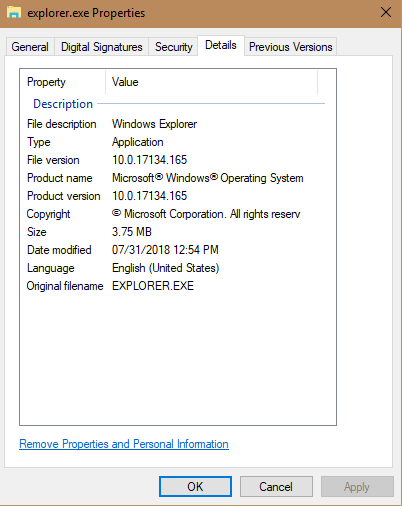Click the greyed-out Apply button
Screen dimensions: 402x506
(357, 487)
